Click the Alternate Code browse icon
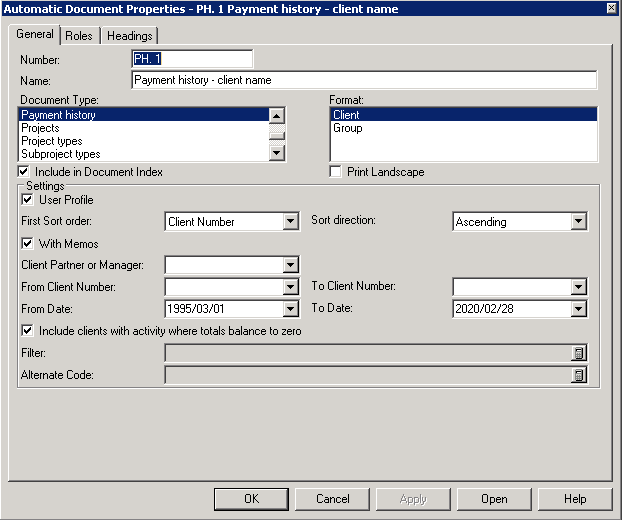Screen dimensions: 623x520 click(578, 375)
